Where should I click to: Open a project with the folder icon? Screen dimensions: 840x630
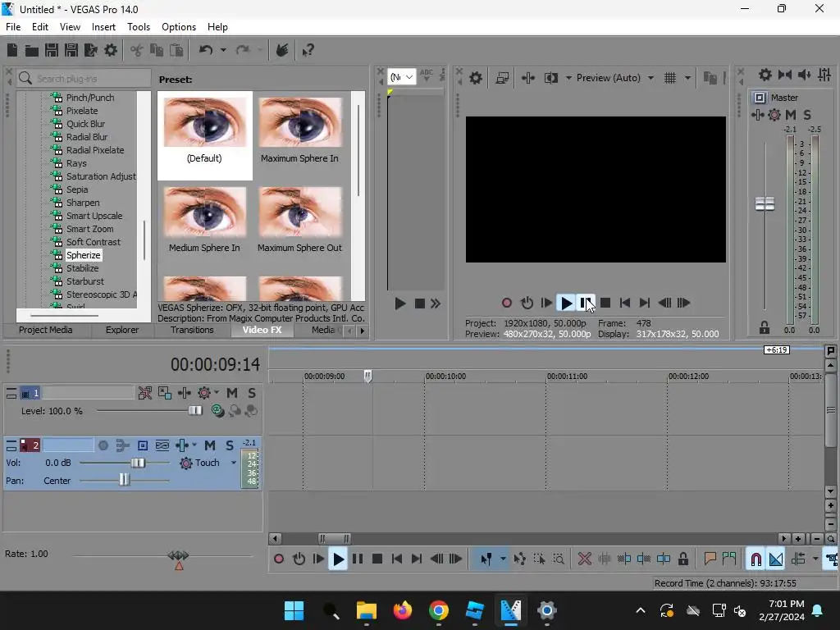click(x=32, y=50)
